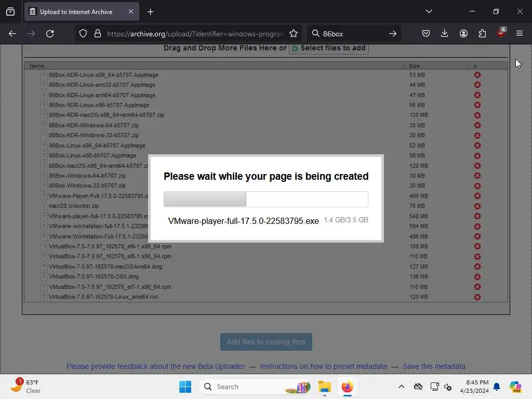Screen dimensions: 532x399
Task: Remove macOS Unlocker.zip with its red X
Action: click(x=477, y=206)
